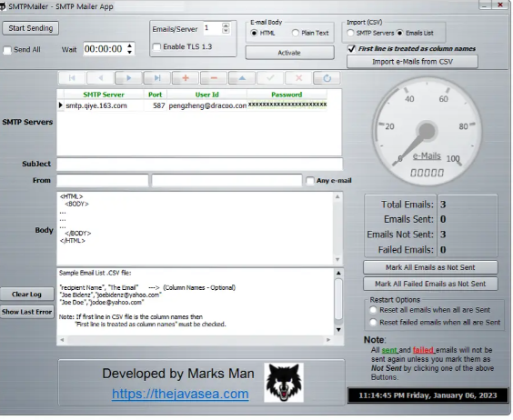513x420 pixels.
Task: Select the smtp.qiye.163.com server cell
Action: coord(104,105)
